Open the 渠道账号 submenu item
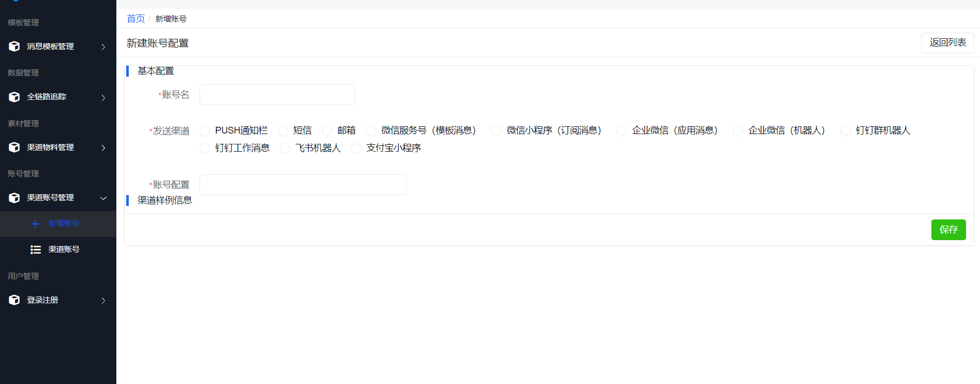 tap(58, 249)
